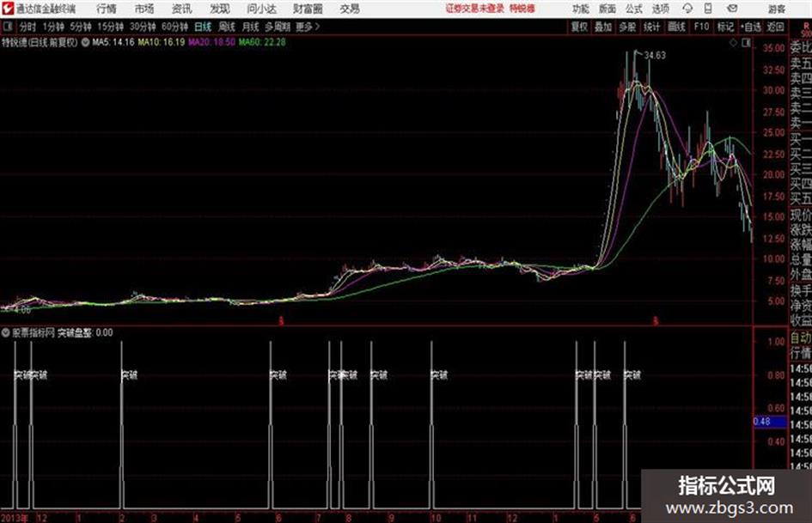Toggle the side panel icon at chart top-right
812x523 pixels.
(746, 43)
